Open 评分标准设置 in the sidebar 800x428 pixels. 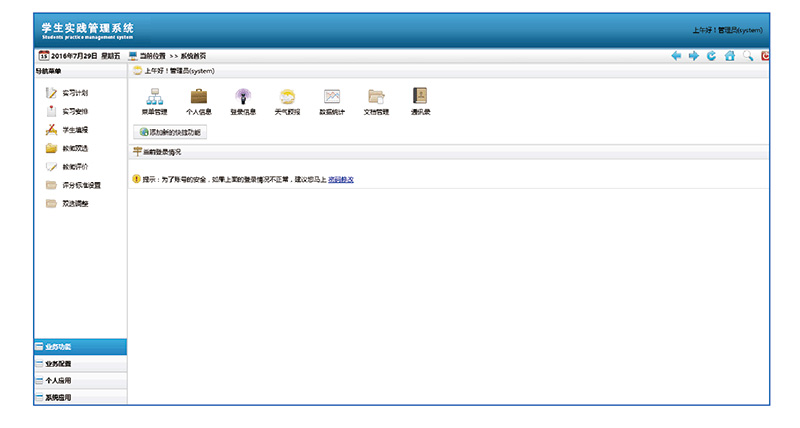tap(81, 185)
